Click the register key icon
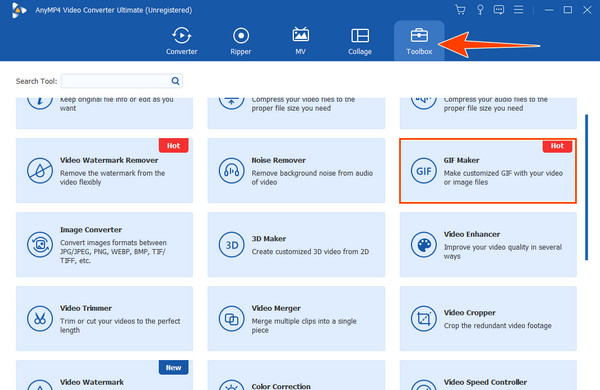The image size is (600, 390). click(x=480, y=10)
